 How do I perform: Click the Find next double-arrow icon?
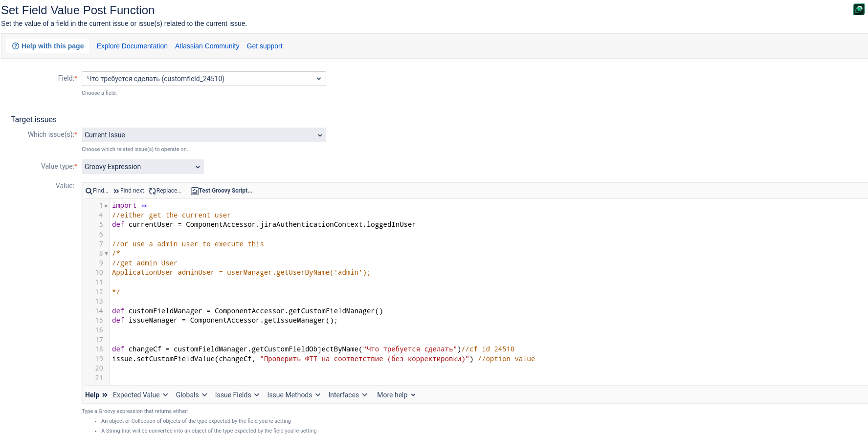tap(116, 191)
